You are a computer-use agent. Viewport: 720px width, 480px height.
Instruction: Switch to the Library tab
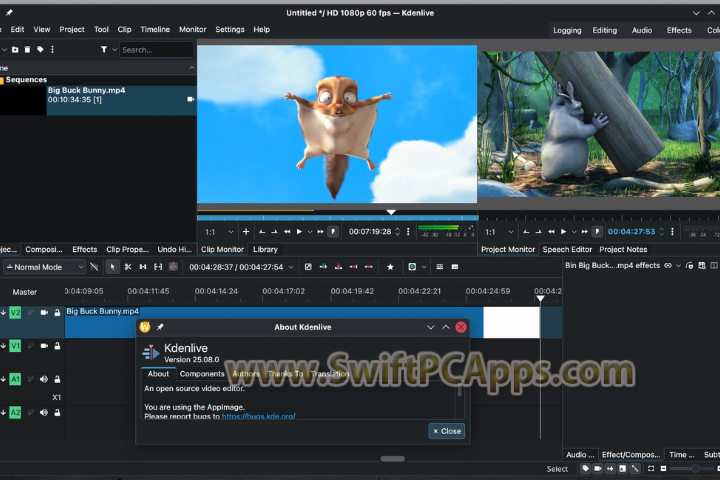tap(265, 249)
